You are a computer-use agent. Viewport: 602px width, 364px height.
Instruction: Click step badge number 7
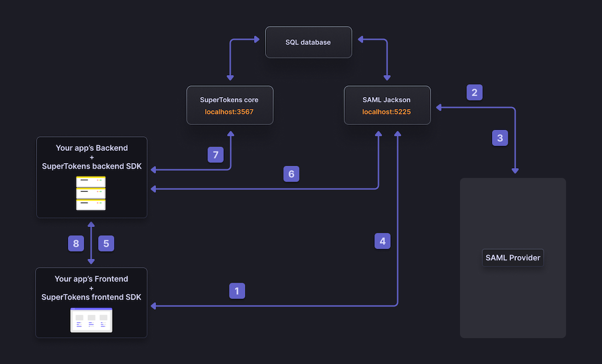[x=216, y=154]
